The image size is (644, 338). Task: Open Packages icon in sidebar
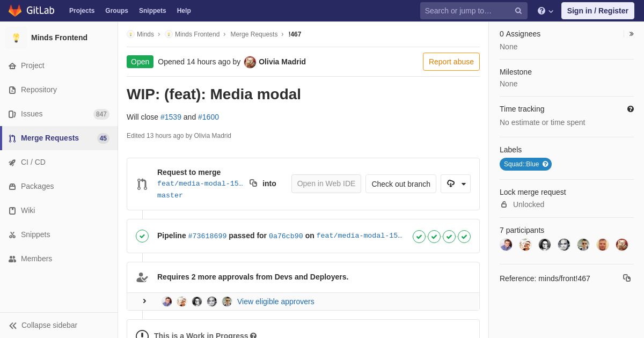click(x=12, y=187)
